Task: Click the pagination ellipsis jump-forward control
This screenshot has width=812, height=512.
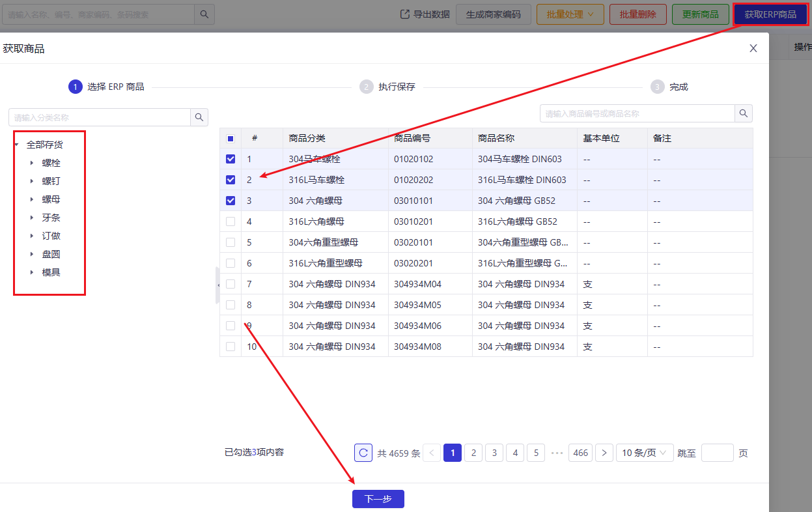Action: [557, 453]
